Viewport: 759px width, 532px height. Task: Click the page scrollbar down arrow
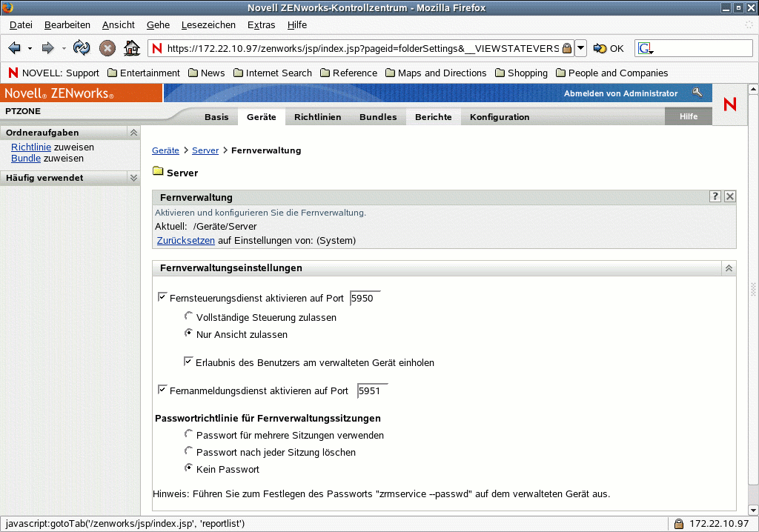pos(753,511)
